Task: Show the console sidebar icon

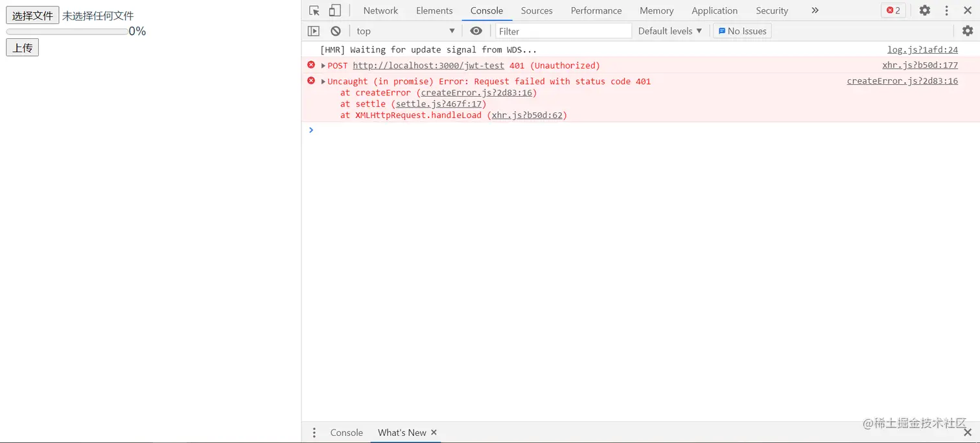Action: pos(314,31)
